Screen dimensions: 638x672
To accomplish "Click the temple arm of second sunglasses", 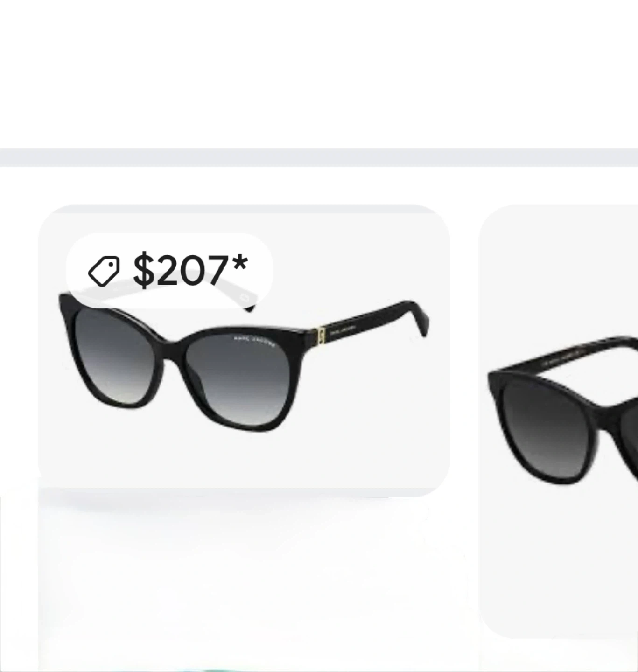I will click(x=588, y=354).
